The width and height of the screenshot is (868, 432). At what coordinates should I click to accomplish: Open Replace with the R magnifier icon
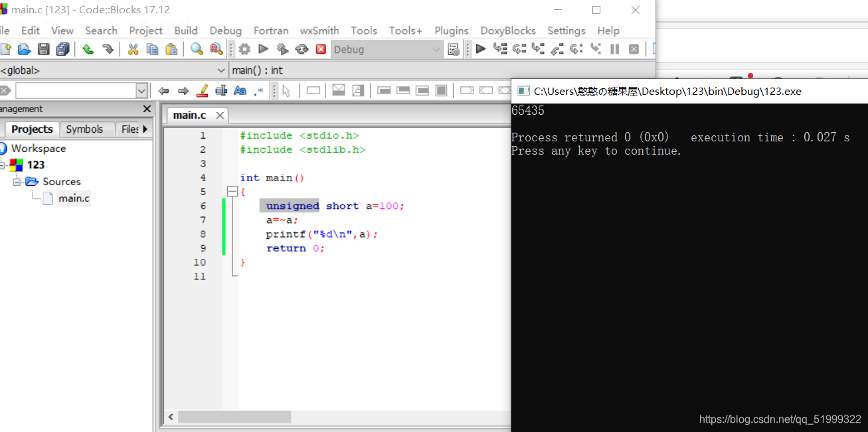[216, 49]
